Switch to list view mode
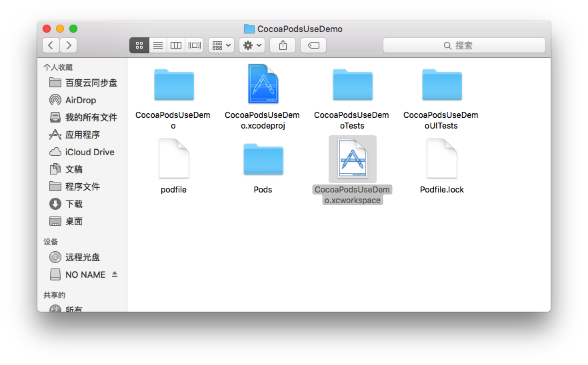The width and height of the screenshot is (588, 365). (x=158, y=45)
